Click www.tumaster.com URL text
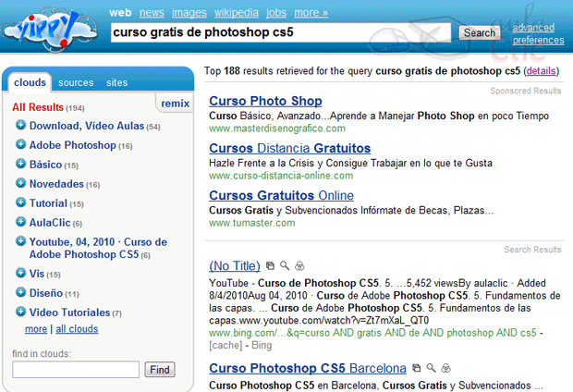Screen dimensions: 573x392 point(251,223)
